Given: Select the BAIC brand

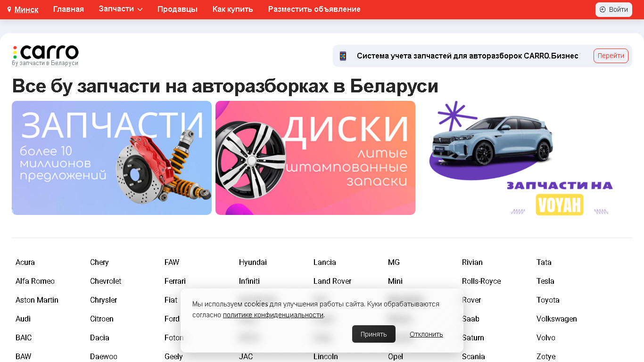Looking at the screenshot, I should 24,337.
